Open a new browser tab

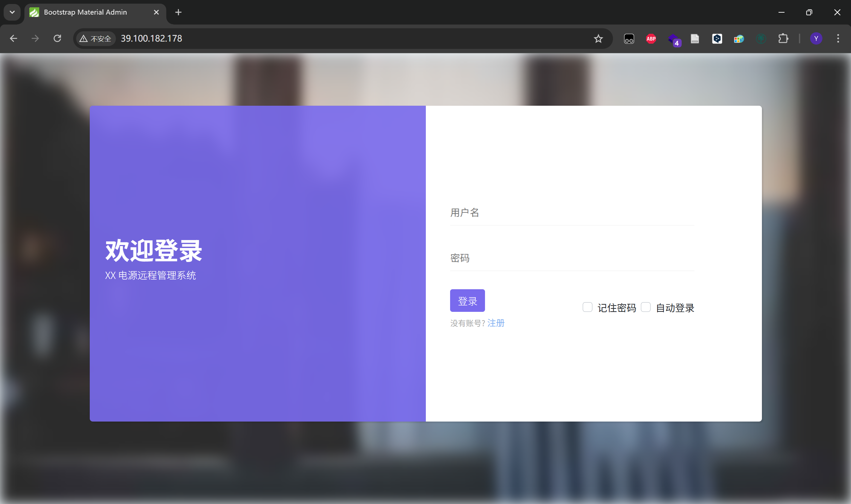[178, 12]
